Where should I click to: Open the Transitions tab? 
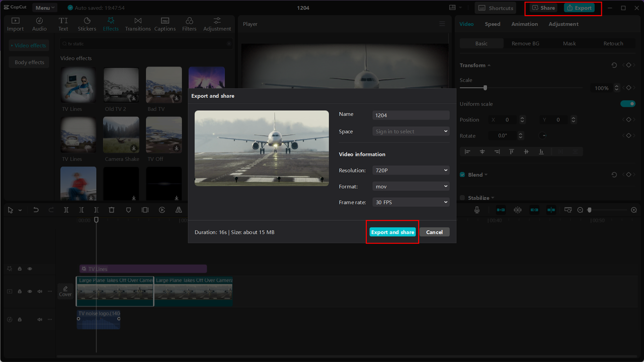click(138, 24)
